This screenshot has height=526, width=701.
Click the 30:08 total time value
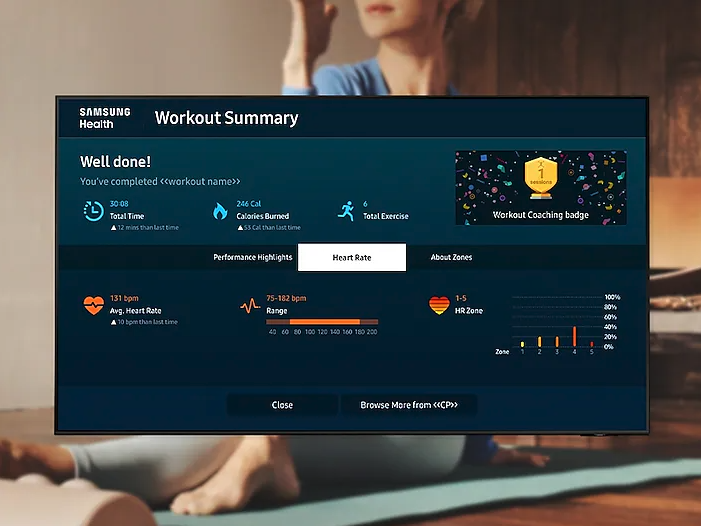(x=119, y=204)
